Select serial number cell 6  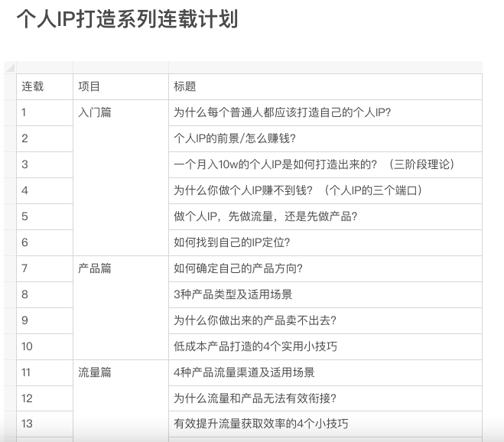[44, 242]
